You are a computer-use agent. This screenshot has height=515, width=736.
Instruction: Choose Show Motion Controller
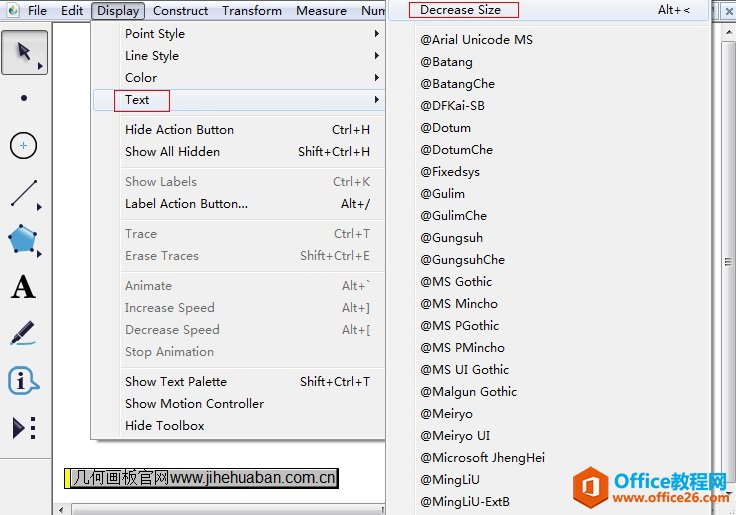pyautogui.click(x=239, y=404)
